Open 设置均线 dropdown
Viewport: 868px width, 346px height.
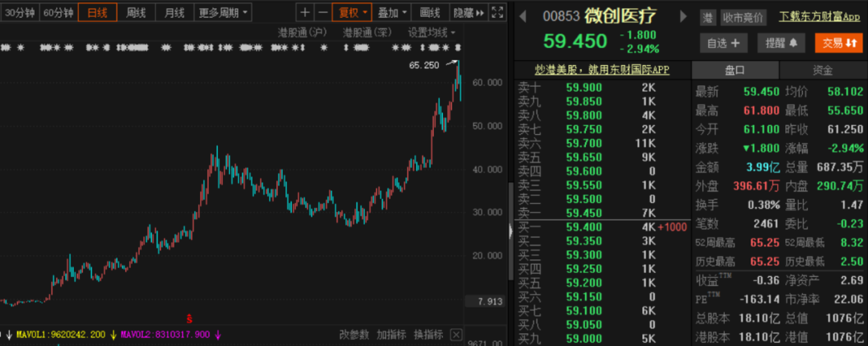pyautogui.click(x=432, y=33)
